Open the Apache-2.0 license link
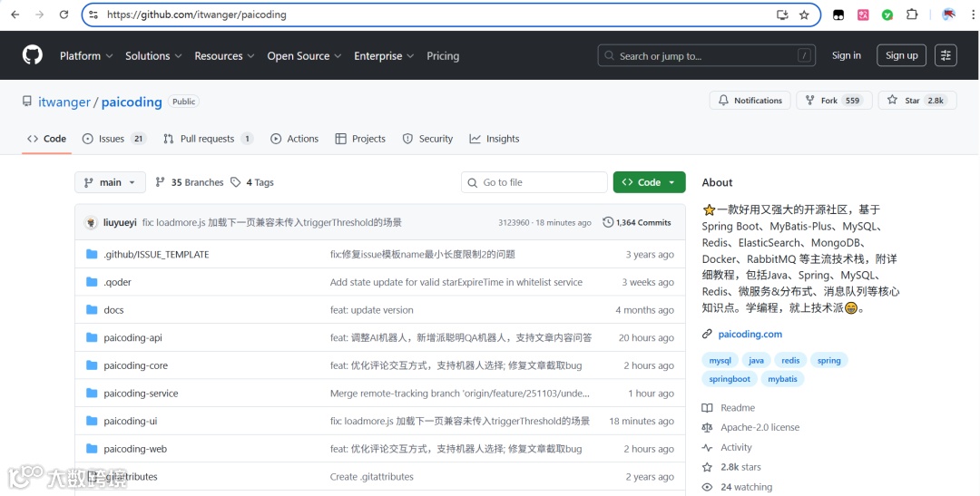The width and height of the screenshot is (980, 496). click(x=760, y=427)
